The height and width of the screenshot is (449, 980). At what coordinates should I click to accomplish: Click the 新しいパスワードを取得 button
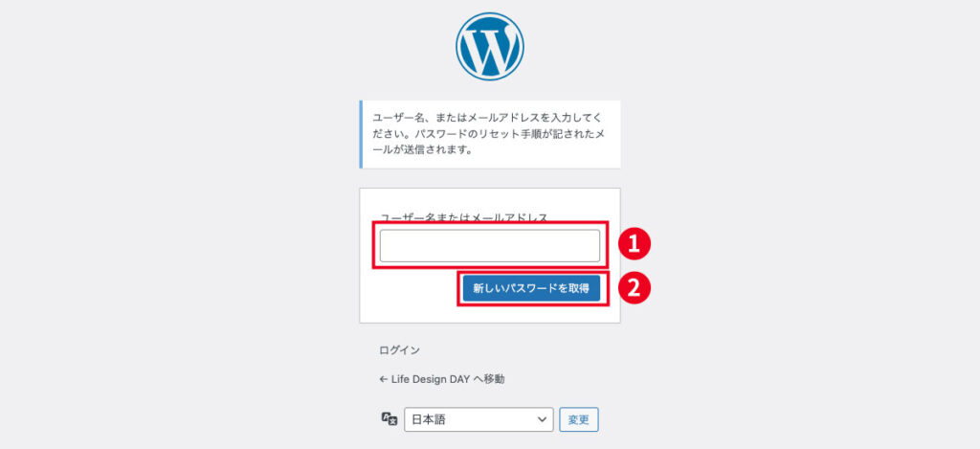tap(531, 289)
